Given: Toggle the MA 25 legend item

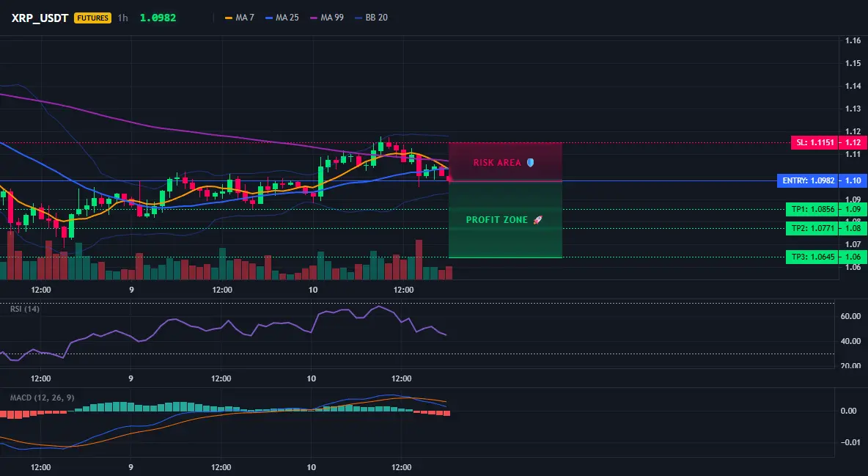Looking at the screenshot, I should [x=282, y=18].
